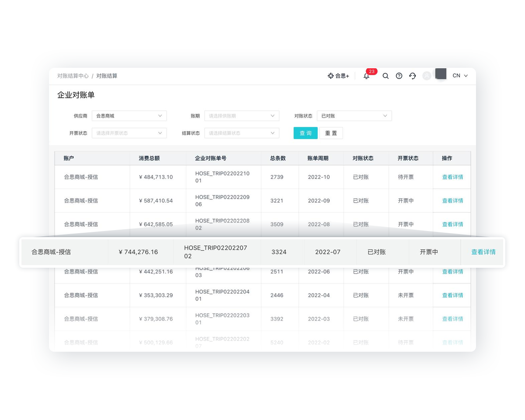Click the 重置 button
This screenshot has width=525, height=420.
tap(331, 133)
